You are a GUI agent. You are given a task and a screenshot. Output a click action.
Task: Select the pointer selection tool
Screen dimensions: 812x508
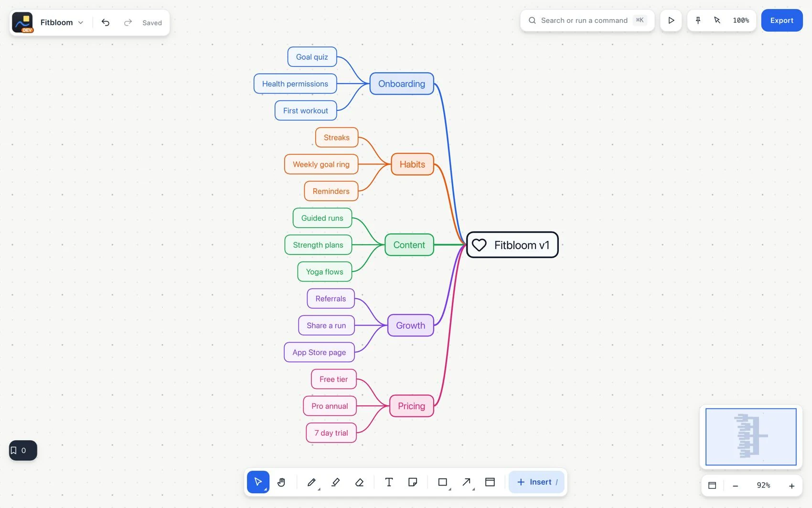258,482
